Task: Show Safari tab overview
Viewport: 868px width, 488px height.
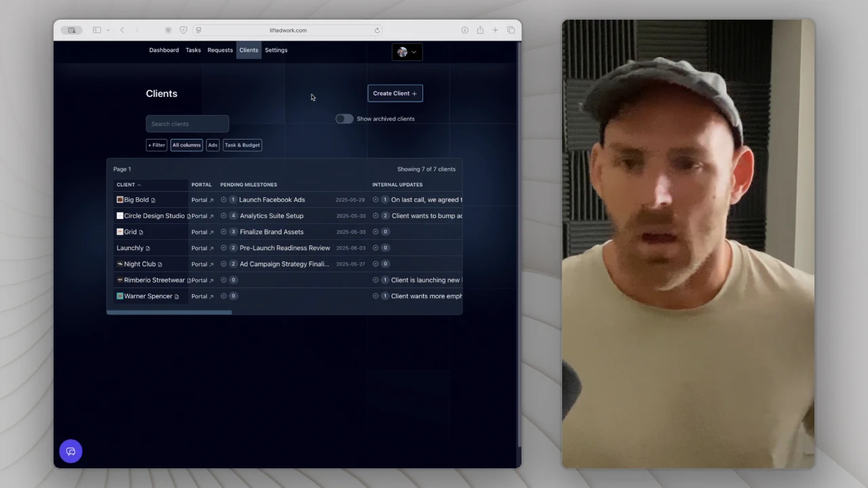Action: [x=511, y=30]
